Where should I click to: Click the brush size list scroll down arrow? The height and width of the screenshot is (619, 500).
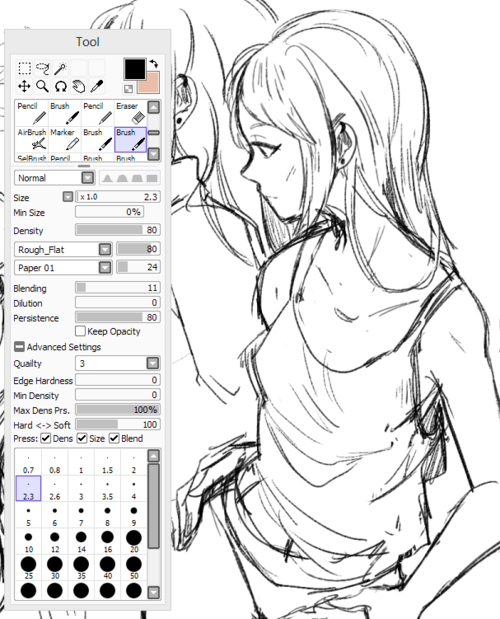coord(154,592)
